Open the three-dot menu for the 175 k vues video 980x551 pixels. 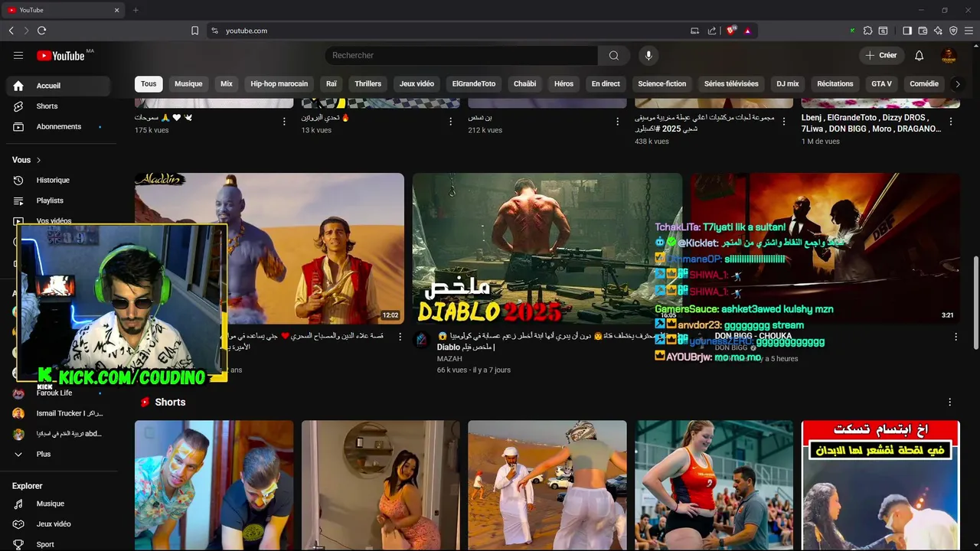click(284, 122)
